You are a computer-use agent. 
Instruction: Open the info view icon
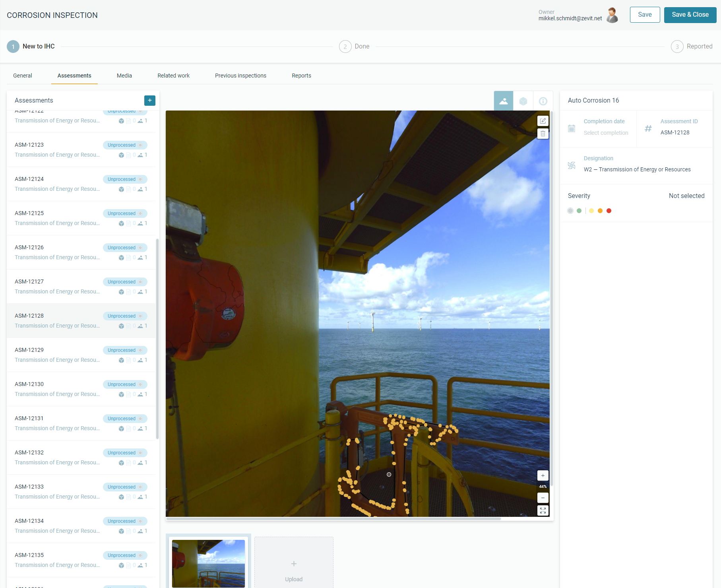click(x=543, y=101)
